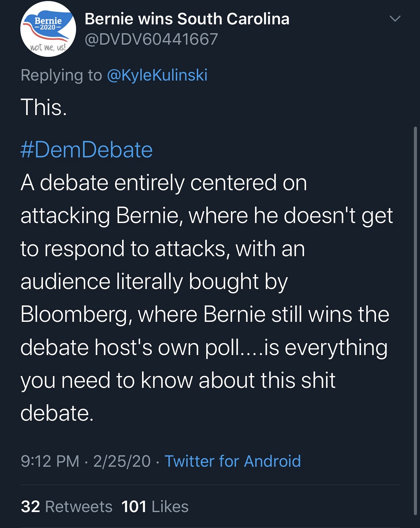
Task: Click the "Replying to" label
Action: tap(61, 75)
